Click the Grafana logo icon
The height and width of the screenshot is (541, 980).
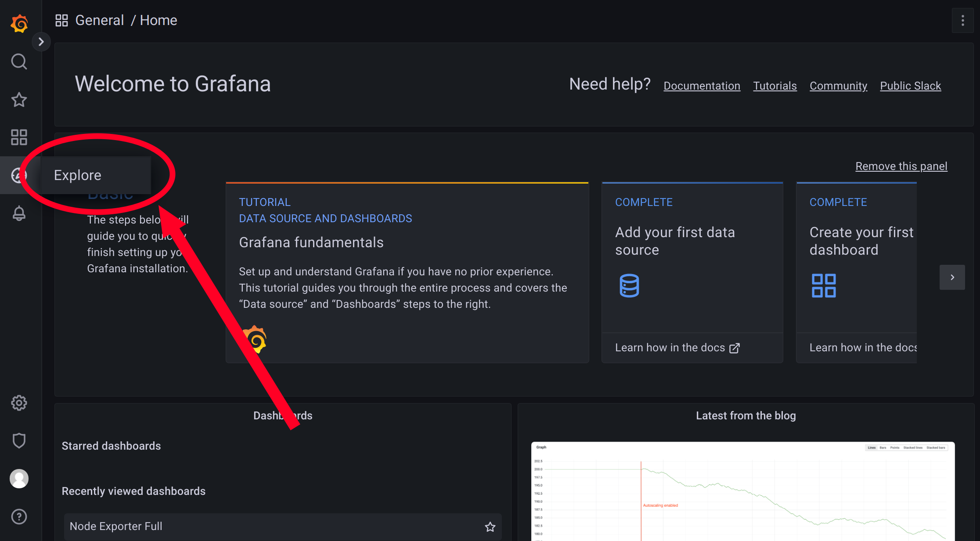click(x=19, y=23)
